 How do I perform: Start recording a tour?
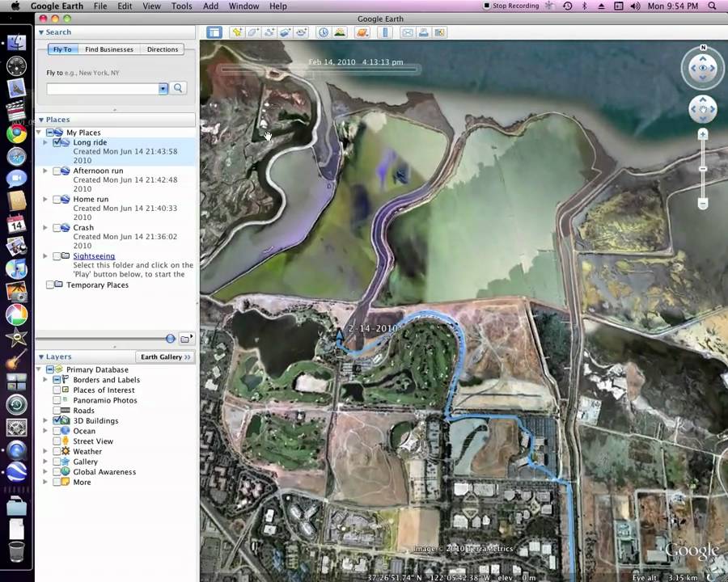[x=302, y=32]
